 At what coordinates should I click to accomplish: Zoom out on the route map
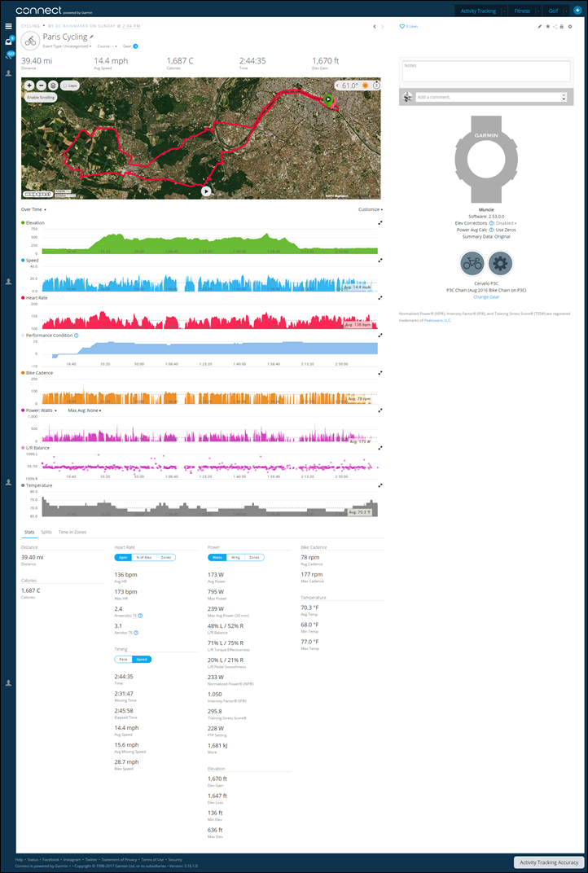coord(41,85)
